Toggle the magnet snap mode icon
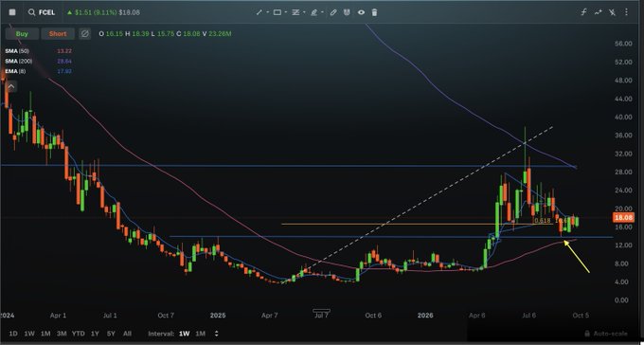The image size is (644, 345). [347, 12]
